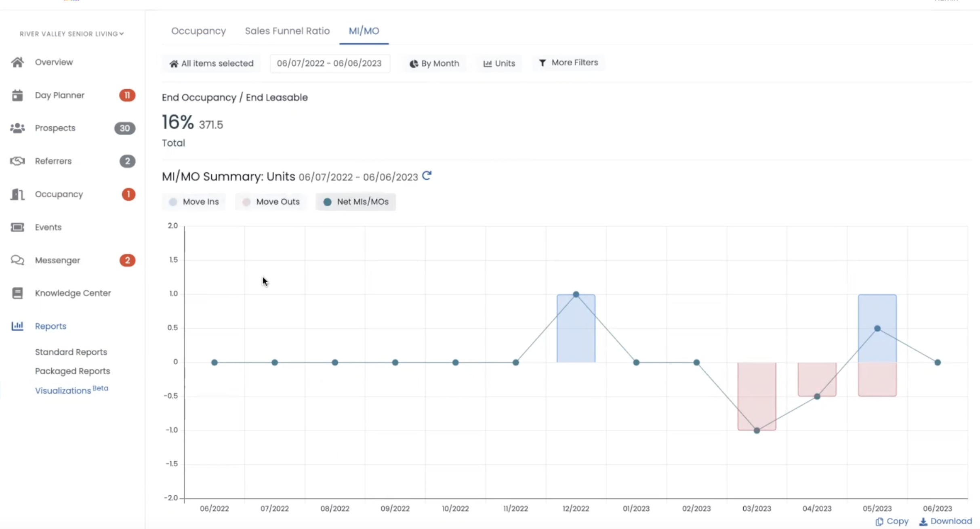Expand the River Valley Senior Living dropdown

(72, 34)
